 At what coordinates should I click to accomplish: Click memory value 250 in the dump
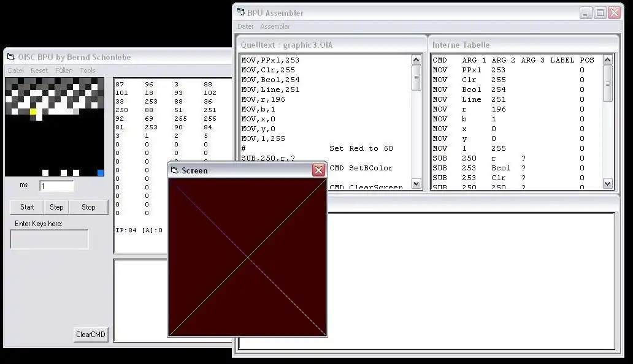(x=121, y=110)
